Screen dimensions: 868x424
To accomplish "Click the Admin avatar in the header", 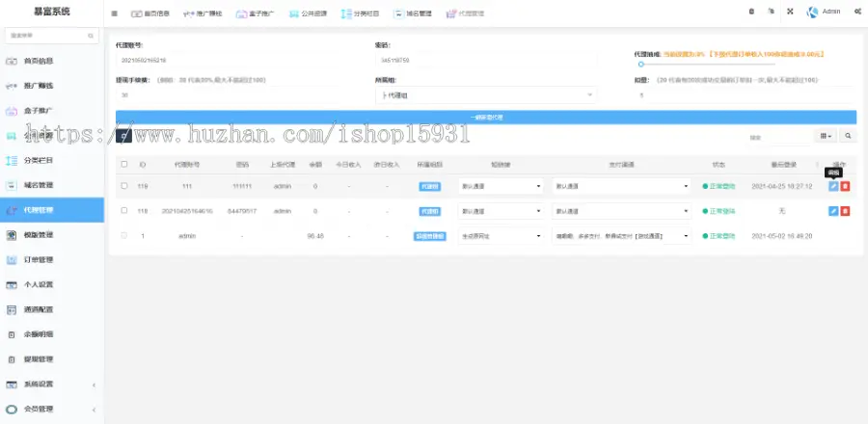I will coord(813,12).
